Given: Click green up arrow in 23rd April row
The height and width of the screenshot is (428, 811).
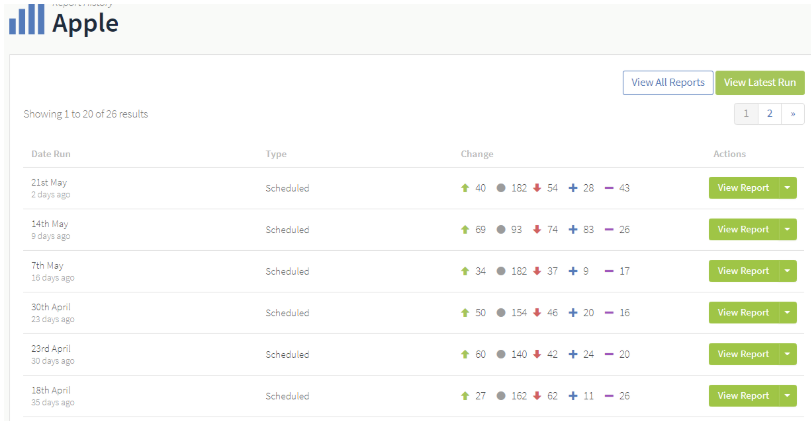Looking at the screenshot, I should (464, 355).
